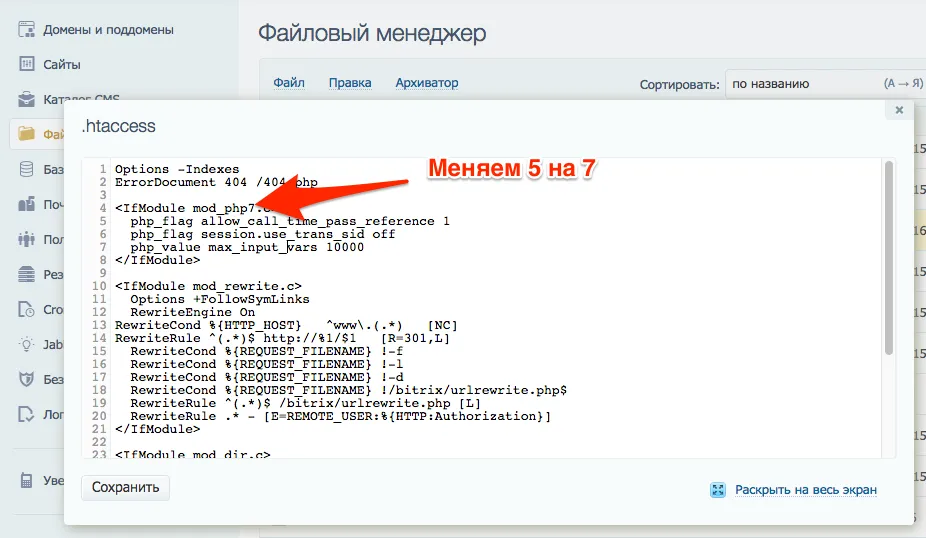Open Домены и поддомены sidebar icon

[27, 29]
